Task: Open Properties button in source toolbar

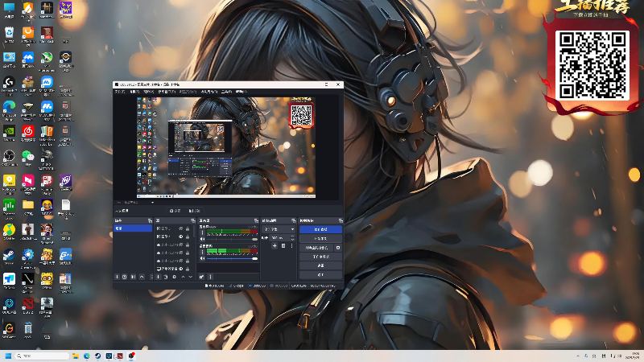Action: 175,211
